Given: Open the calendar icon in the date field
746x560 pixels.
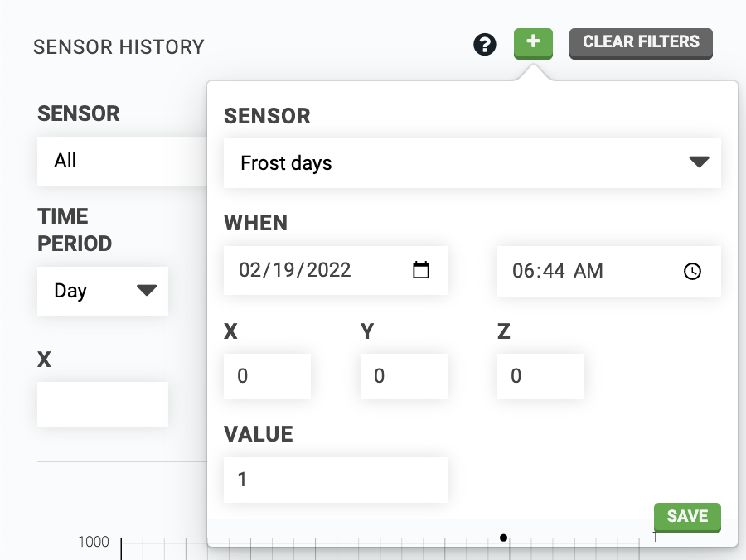Looking at the screenshot, I should (422, 270).
